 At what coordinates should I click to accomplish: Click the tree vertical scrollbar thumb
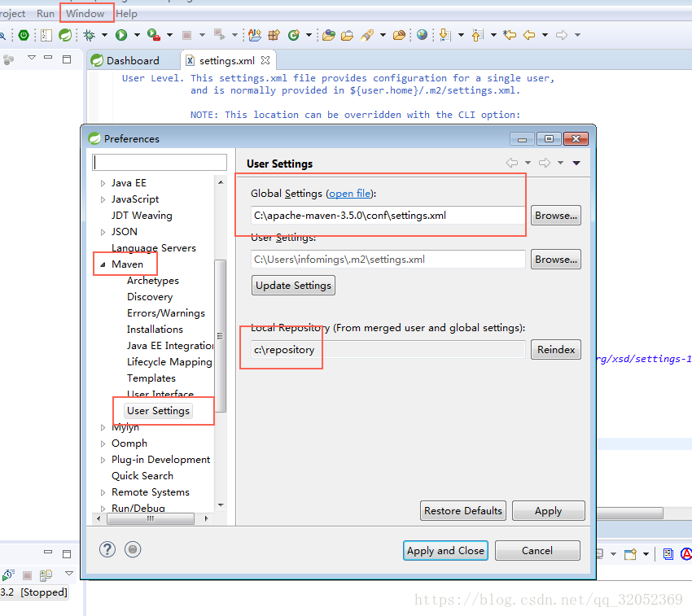click(x=221, y=336)
